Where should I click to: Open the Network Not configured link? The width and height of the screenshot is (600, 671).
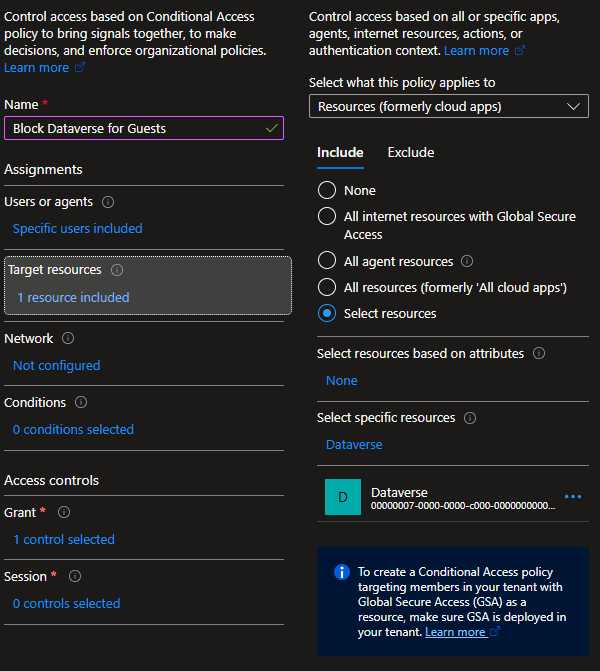[56, 365]
